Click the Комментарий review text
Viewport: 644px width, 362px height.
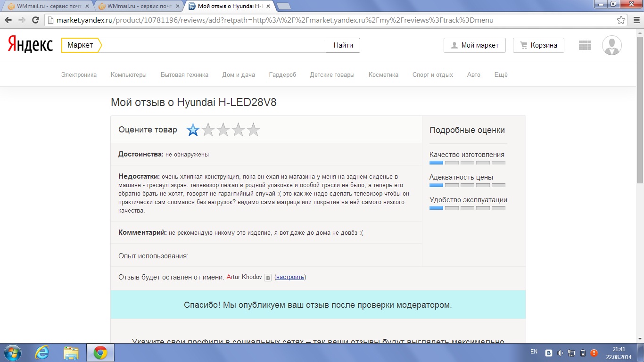pos(266,232)
